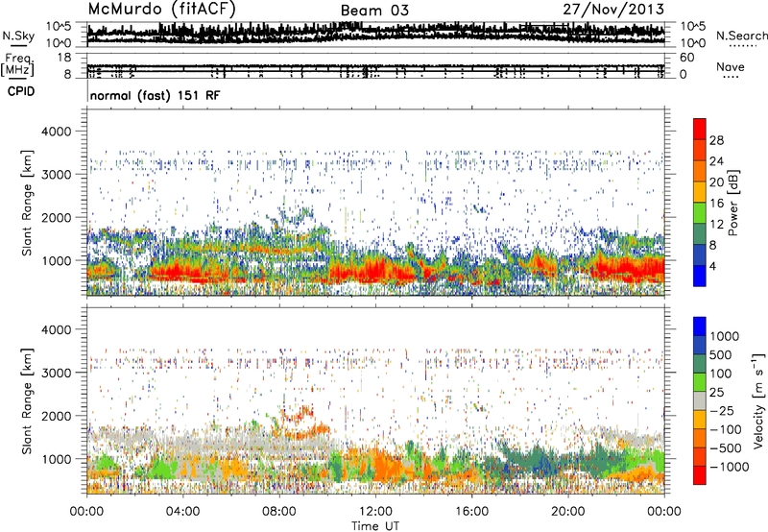Click the "2000" tick of the power panel

point(57,218)
